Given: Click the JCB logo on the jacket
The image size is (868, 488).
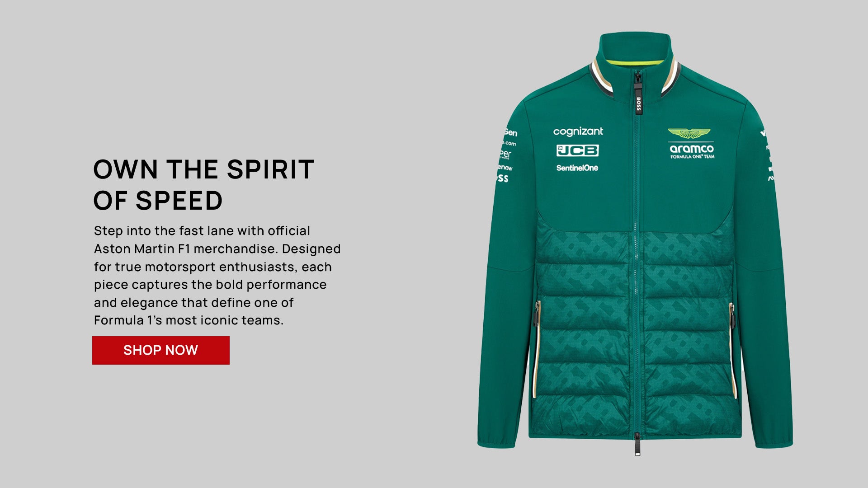Looking at the screenshot, I should pyautogui.click(x=577, y=150).
